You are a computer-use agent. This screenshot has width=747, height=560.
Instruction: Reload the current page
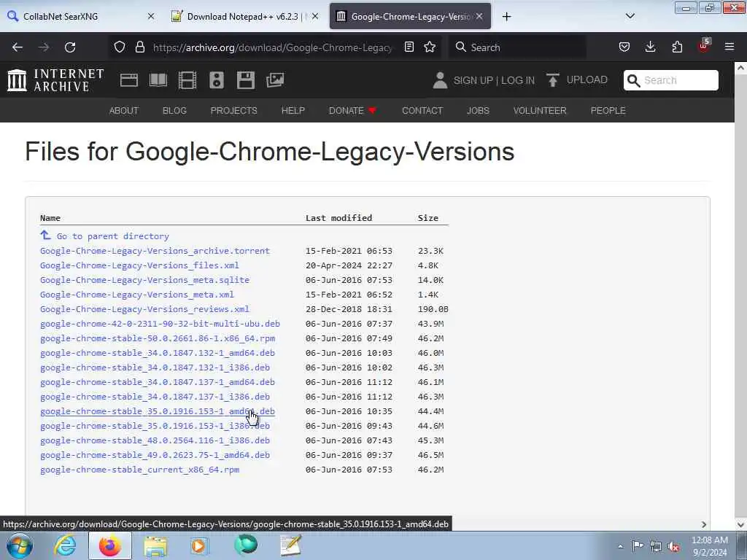tap(70, 47)
